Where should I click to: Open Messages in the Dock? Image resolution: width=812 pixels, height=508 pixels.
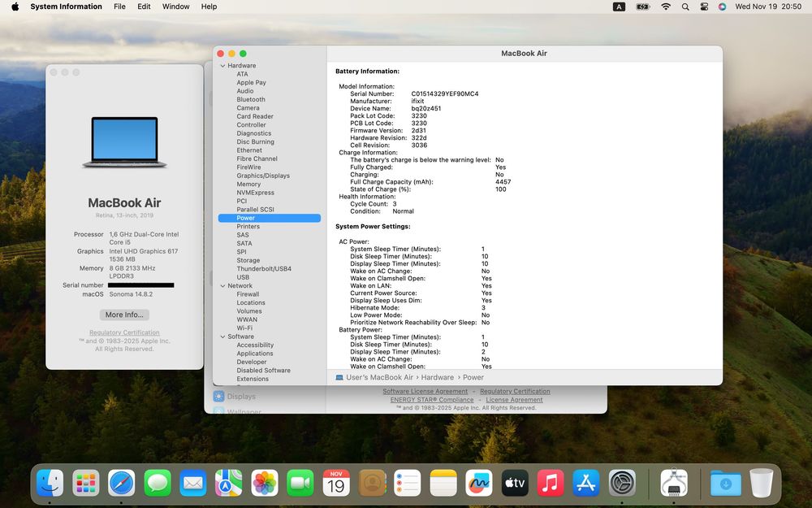click(x=158, y=483)
